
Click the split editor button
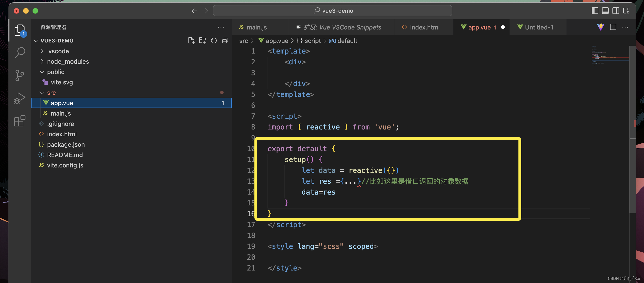pyautogui.click(x=613, y=27)
